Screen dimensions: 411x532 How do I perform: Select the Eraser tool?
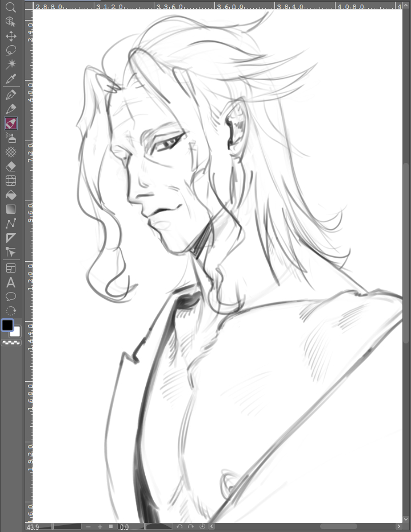pos(10,166)
